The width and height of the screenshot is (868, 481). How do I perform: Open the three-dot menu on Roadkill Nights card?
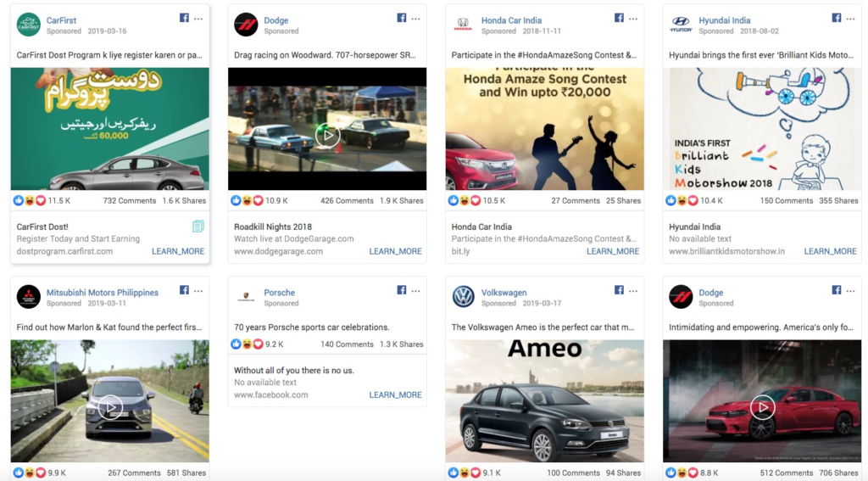(415, 19)
